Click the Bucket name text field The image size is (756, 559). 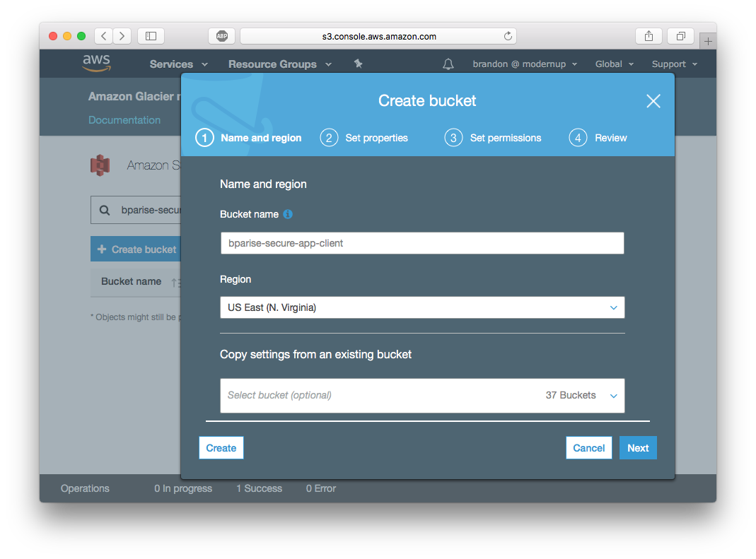pyautogui.click(x=422, y=243)
